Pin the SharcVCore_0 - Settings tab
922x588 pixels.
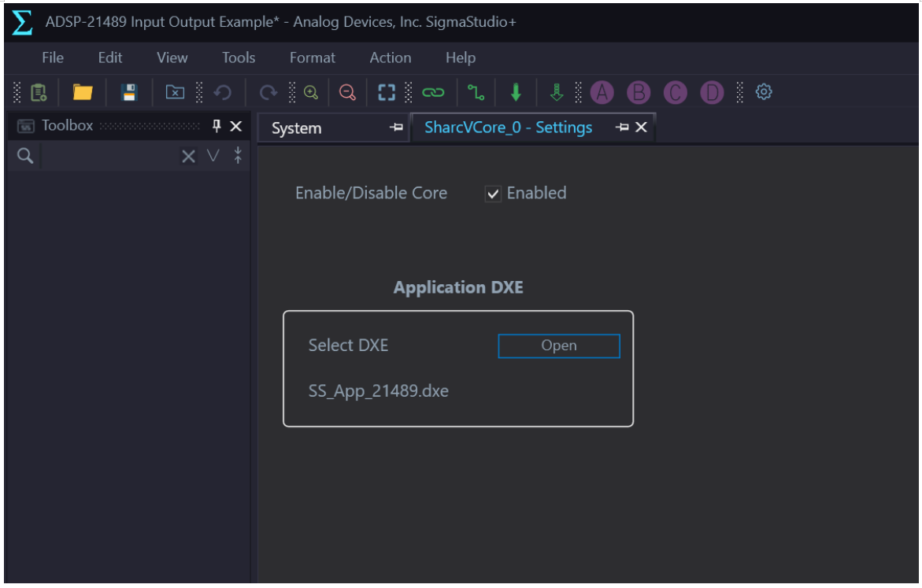pos(622,127)
